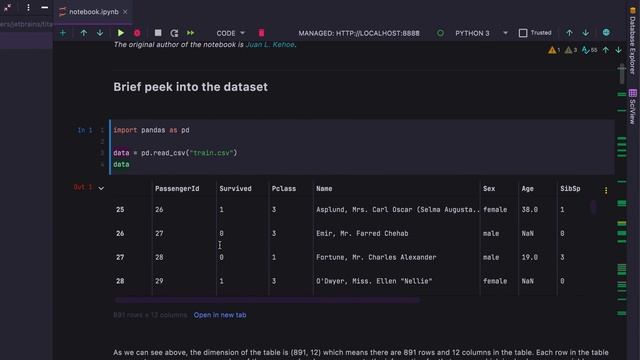The height and width of the screenshot is (360, 640).
Task: Click the Age column header
Action: point(527,189)
